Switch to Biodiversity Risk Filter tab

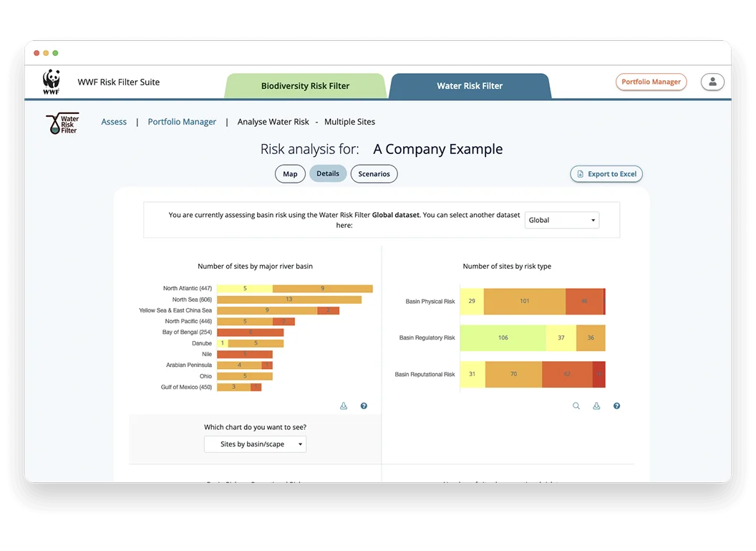(305, 86)
